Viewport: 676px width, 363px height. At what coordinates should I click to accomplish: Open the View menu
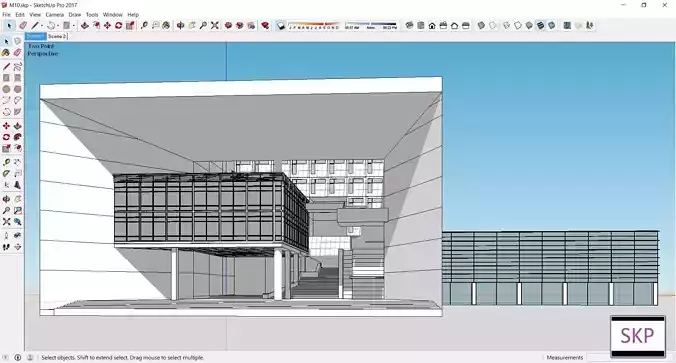[x=35, y=15]
